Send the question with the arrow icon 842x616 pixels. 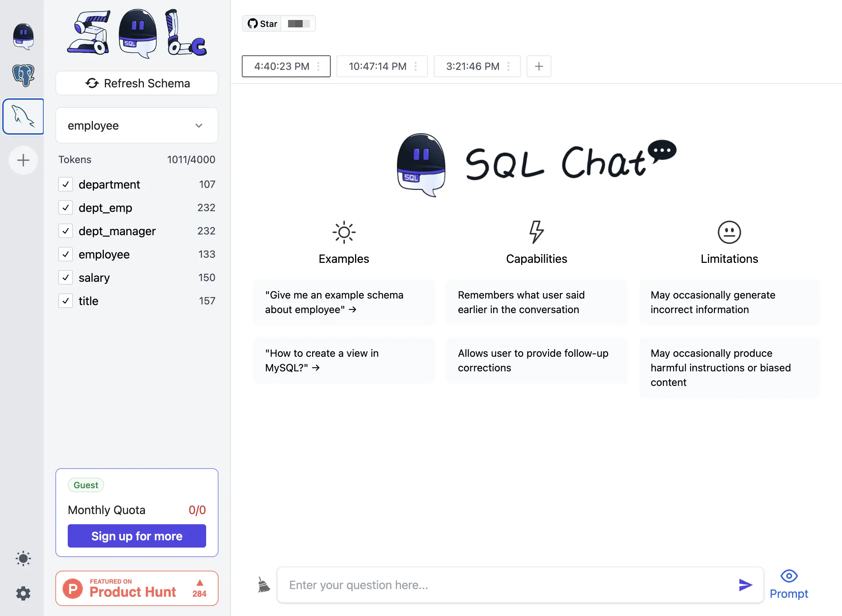click(x=745, y=585)
